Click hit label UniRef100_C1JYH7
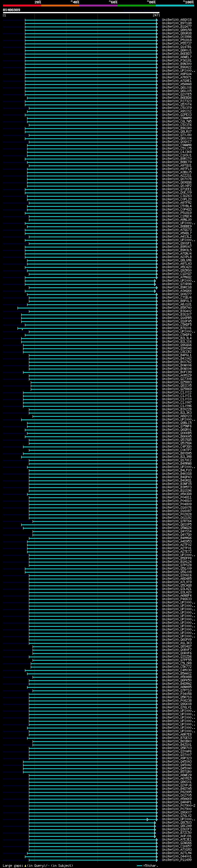This screenshot has width=197, height=868. coord(177,402)
